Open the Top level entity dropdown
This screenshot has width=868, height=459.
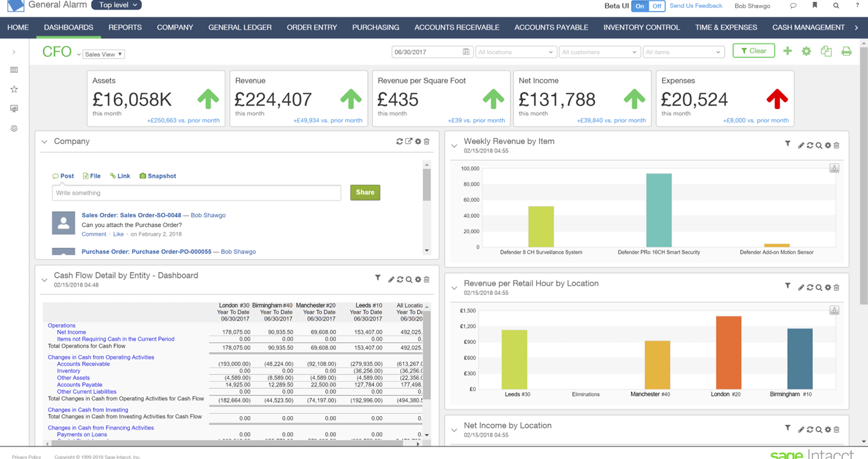(116, 5)
